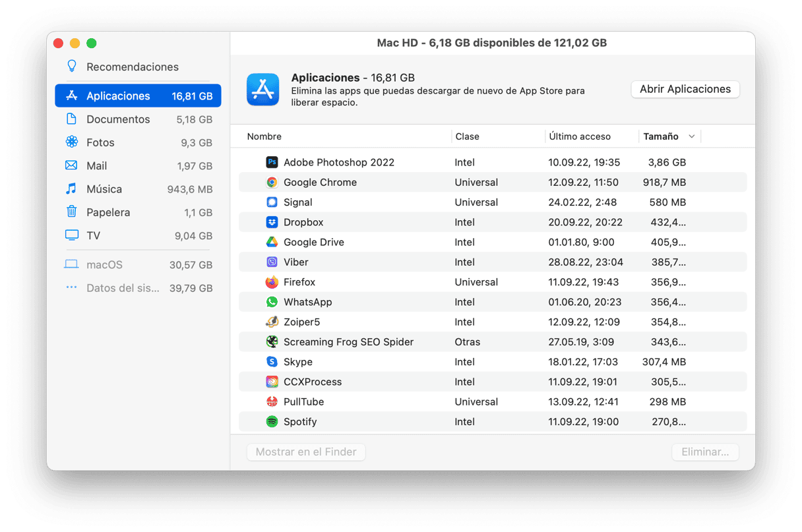Click the 3,86 GB size value
The height and width of the screenshot is (532, 802).
point(667,162)
